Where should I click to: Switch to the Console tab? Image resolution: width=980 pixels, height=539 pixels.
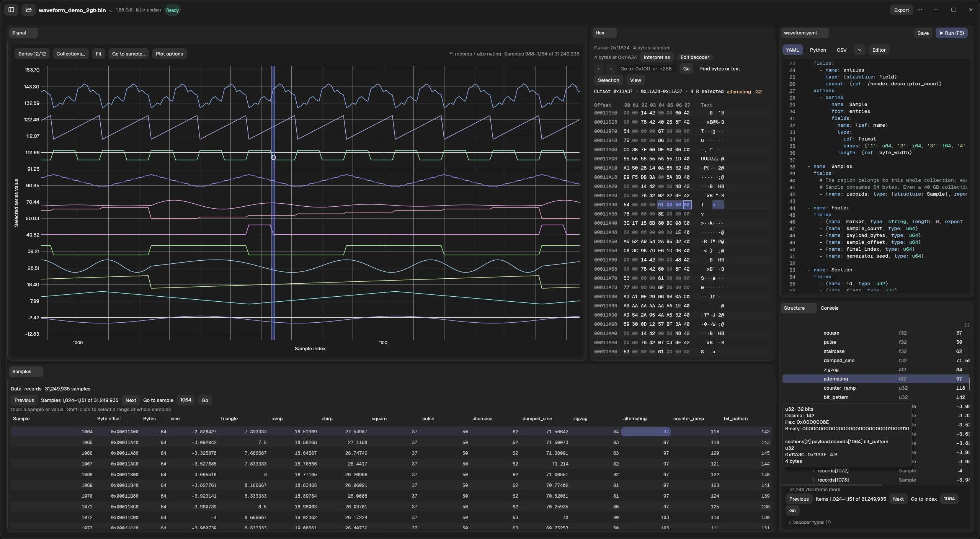click(x=829, y=308)
